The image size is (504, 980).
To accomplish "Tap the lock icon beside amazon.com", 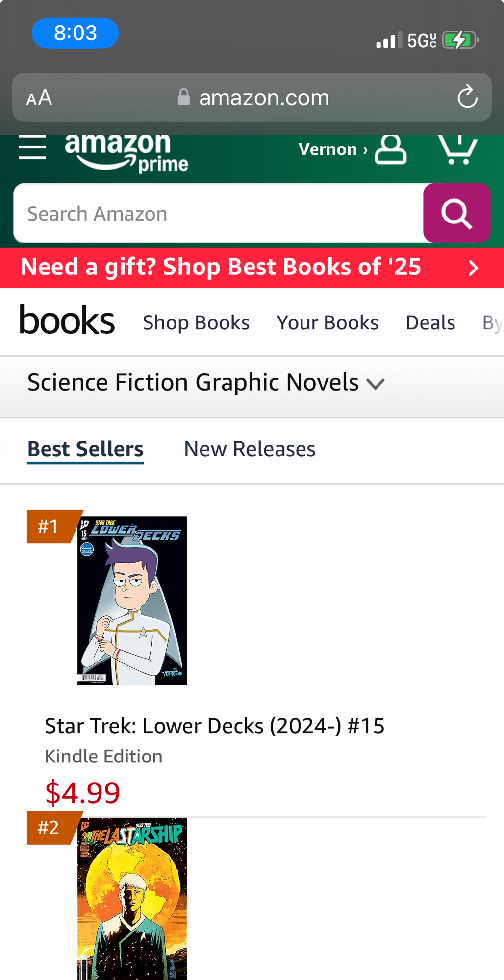I will coord(184,97).
